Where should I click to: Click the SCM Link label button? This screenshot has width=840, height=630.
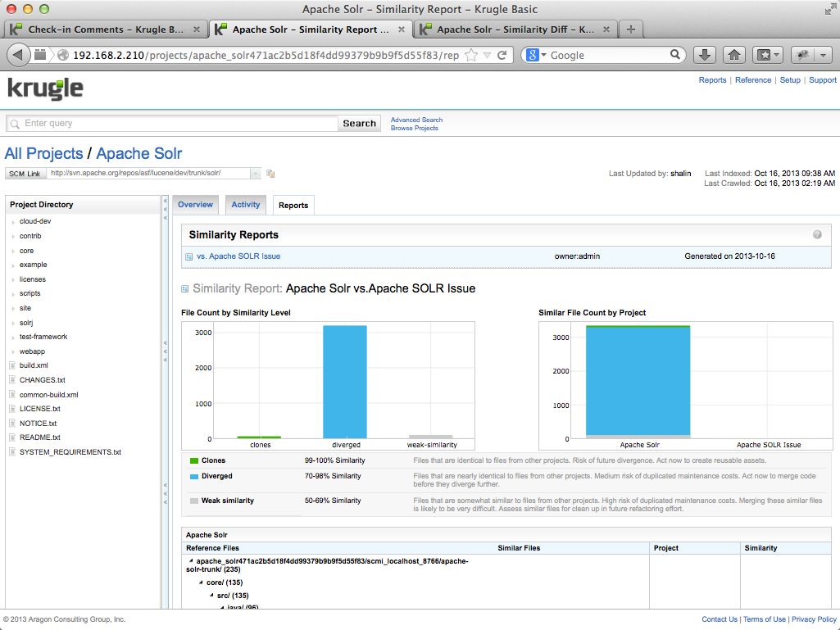[25, 174]
